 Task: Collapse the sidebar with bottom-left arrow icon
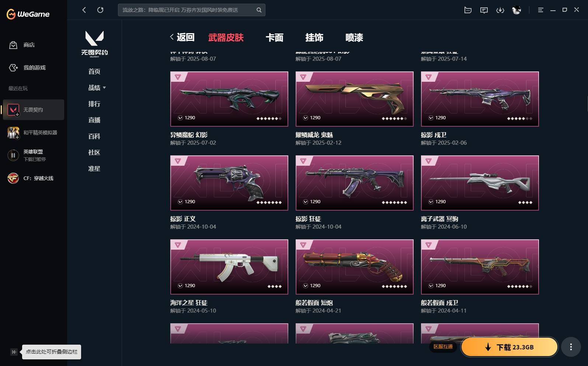[x=14, y=352]
